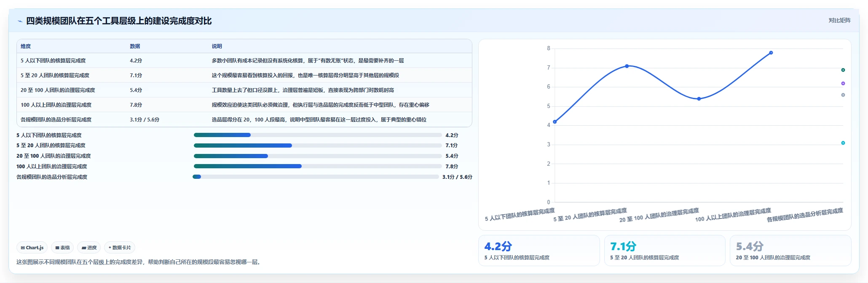Click the gray dot at chart's right edge

coord(843,95)
